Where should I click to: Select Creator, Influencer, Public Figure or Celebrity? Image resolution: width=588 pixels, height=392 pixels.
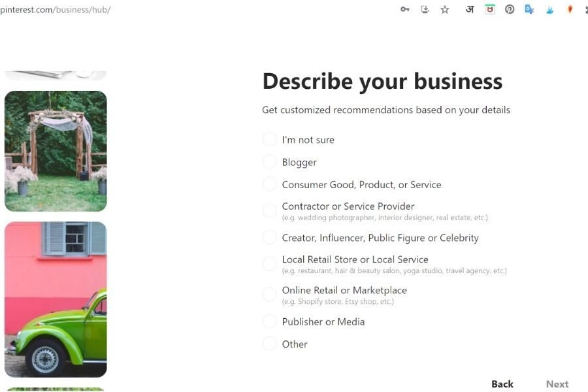tap(269, 238)
